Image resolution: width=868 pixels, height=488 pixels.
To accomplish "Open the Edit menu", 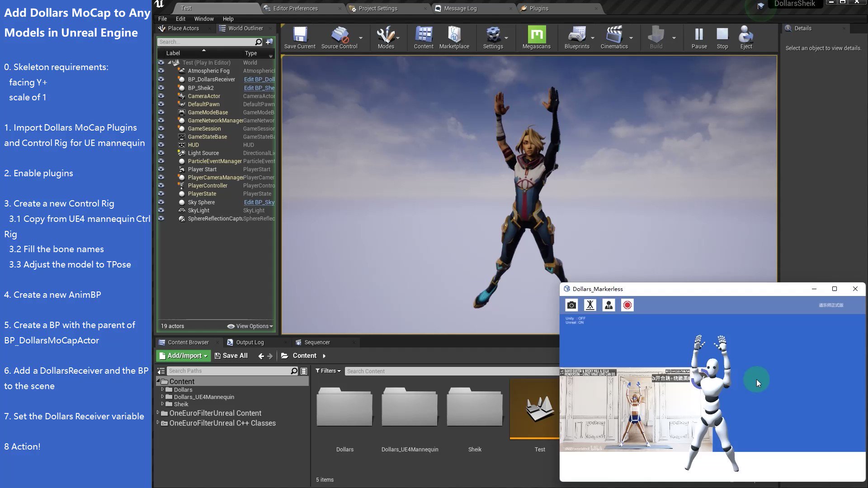I will tap(180, 19).
